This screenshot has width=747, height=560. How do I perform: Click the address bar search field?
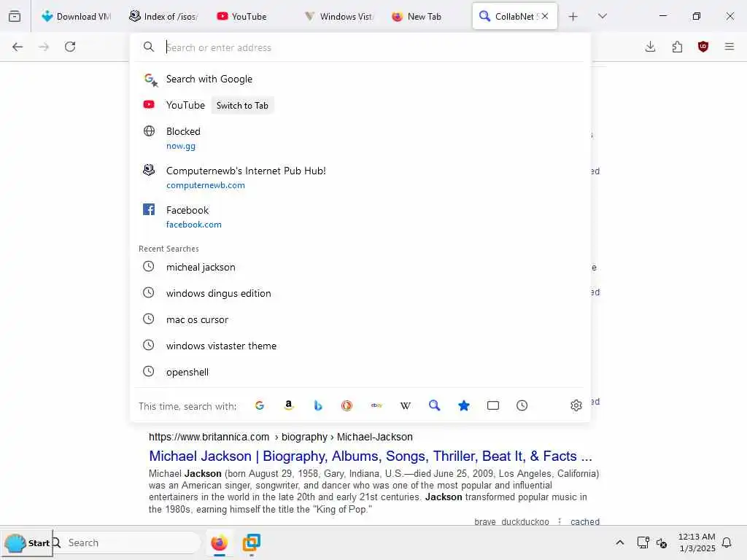point(360,47)
